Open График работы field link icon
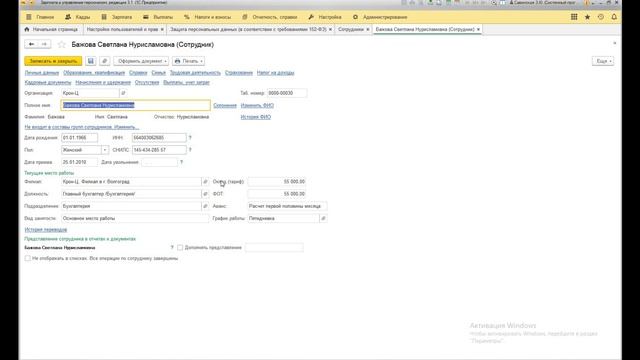 point(323,218)
